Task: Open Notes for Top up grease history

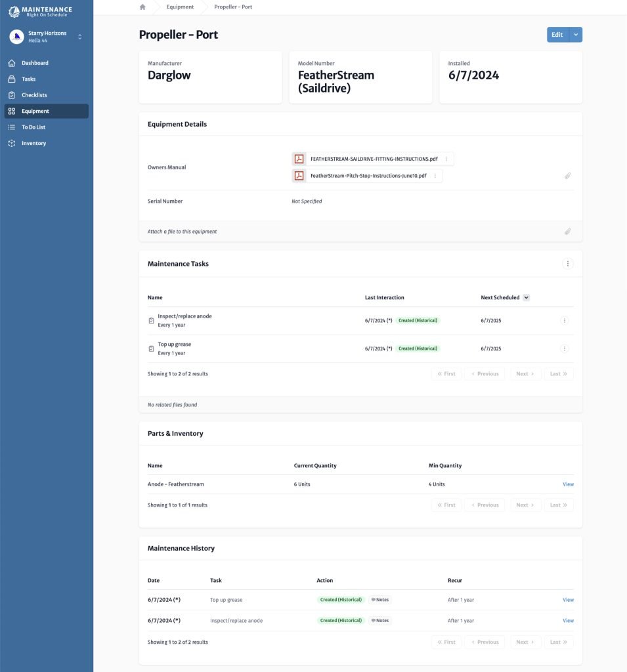Action: click(380, 600)
